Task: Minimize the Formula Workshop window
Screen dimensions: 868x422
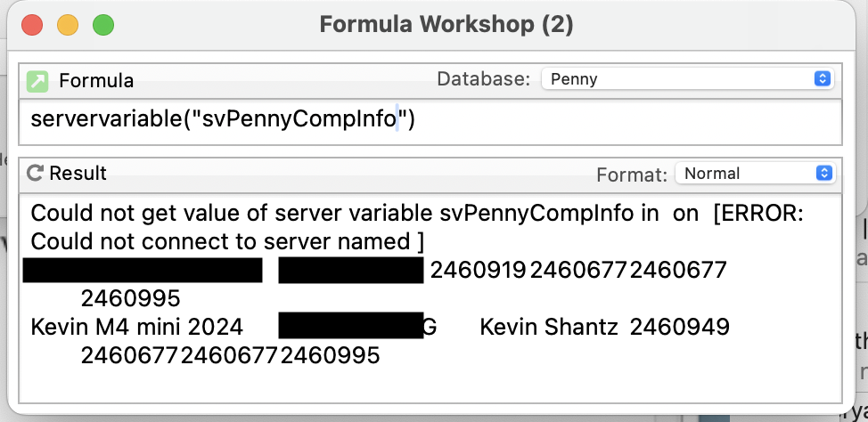Action: pos(68,25)
